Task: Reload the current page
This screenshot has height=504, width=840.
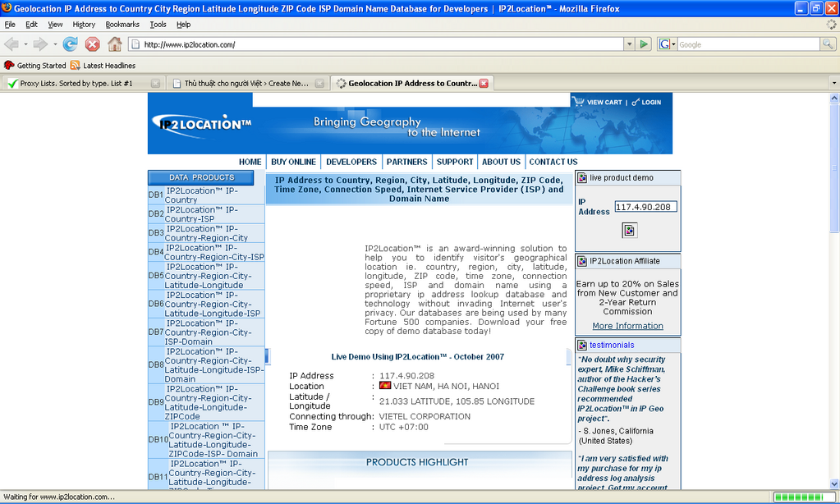Action: [x=70, y=44]
